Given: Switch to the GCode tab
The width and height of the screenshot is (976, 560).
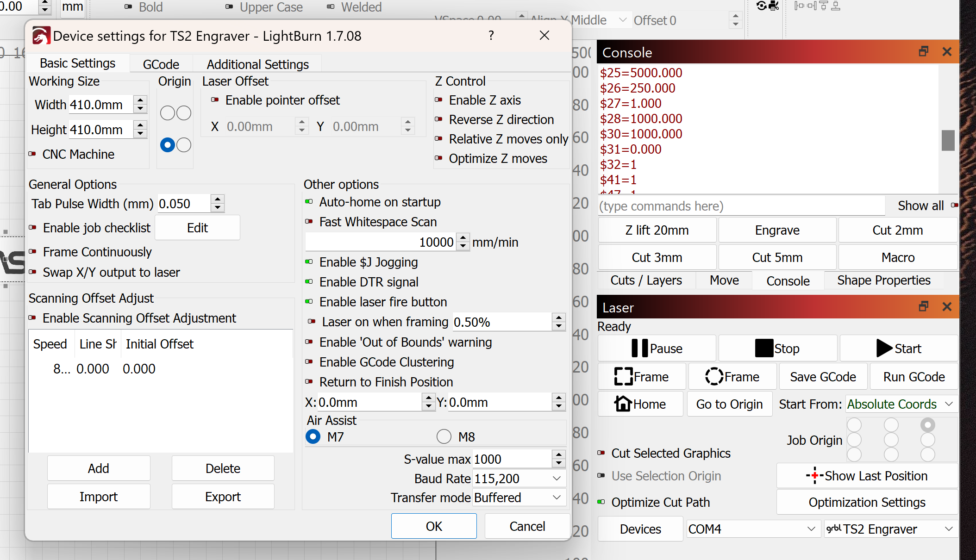Looking at the screenshot, I should click(161, 64).
